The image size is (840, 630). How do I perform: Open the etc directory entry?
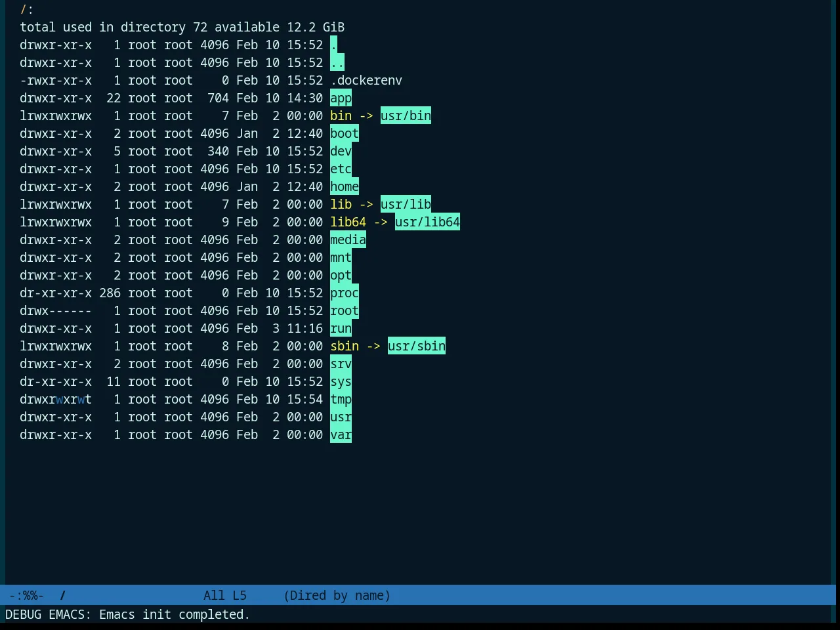[x=341, y=169]
